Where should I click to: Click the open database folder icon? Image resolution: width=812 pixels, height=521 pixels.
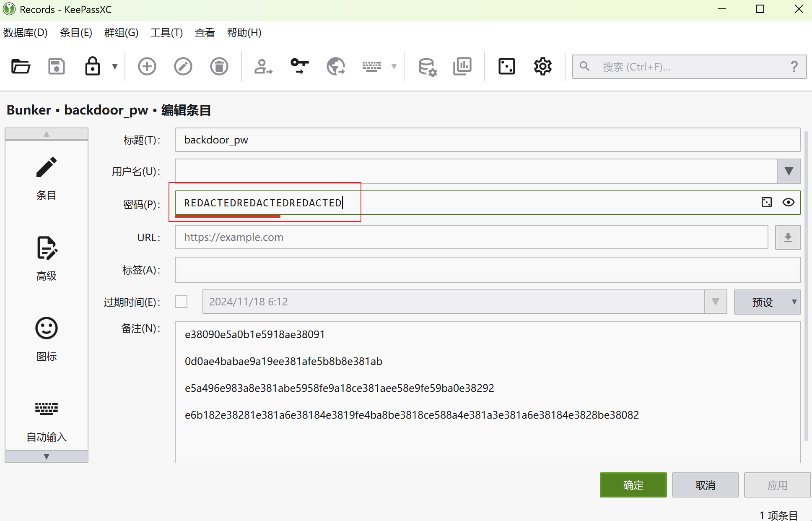(x=21, y=66)
